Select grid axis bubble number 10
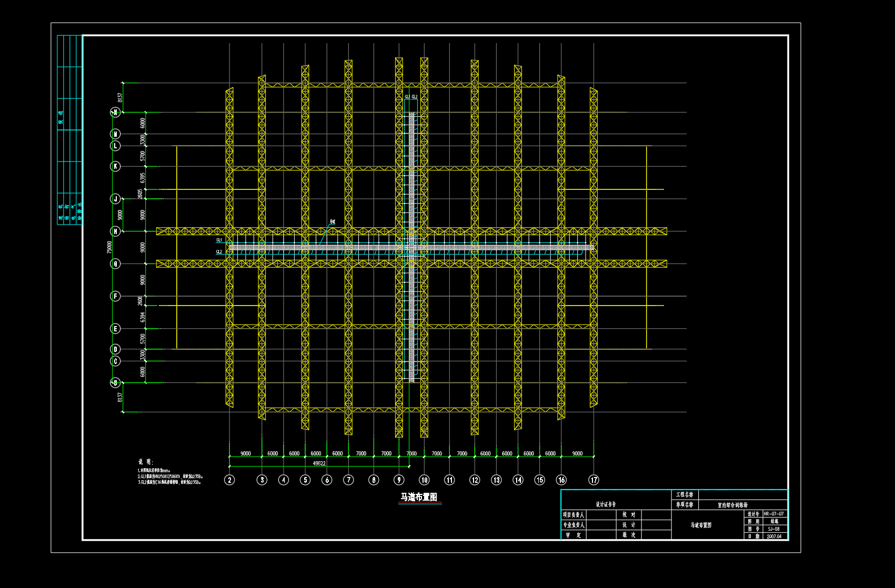 pyautogui.click(x=424, y=480)
